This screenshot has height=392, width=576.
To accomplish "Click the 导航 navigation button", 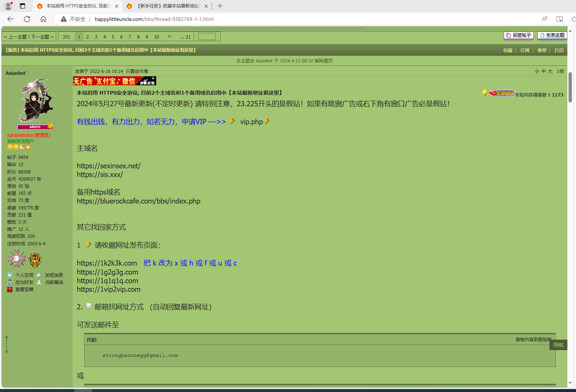I will tap(558, 345).
